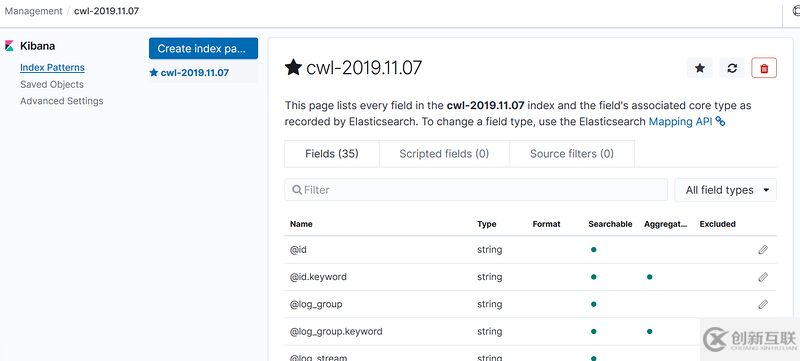
Task: Set cwl-2019.11.07 as default with star button
Action: coord(699,68)
